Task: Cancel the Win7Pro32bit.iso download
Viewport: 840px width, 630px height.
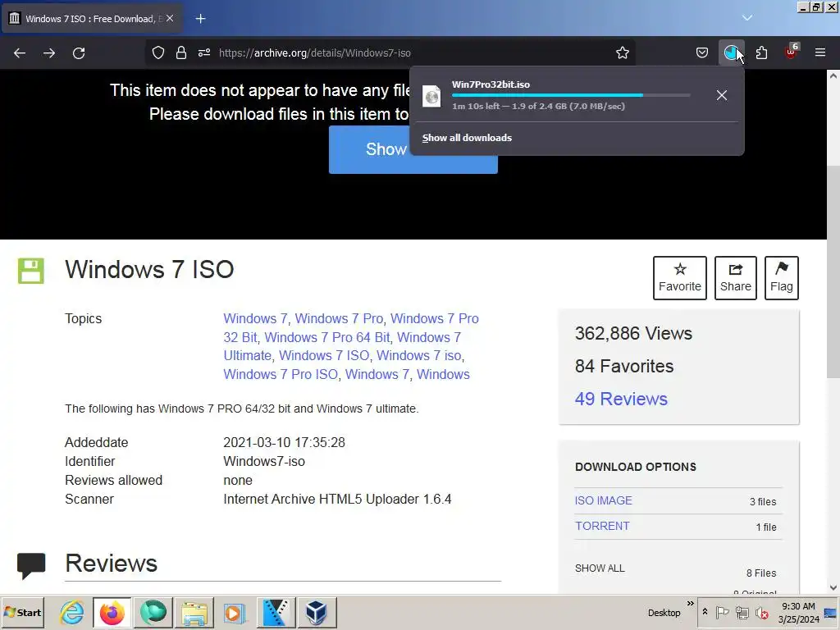Action: 722,95
